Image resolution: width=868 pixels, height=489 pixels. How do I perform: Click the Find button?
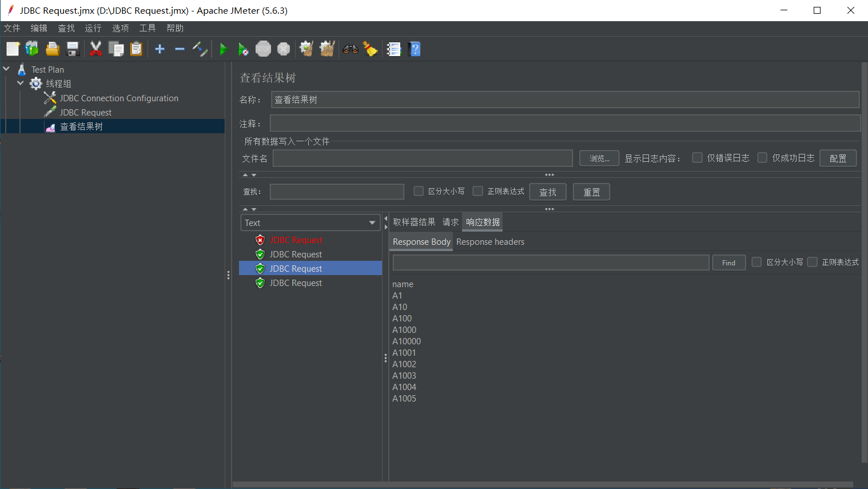tap(729, 263)
